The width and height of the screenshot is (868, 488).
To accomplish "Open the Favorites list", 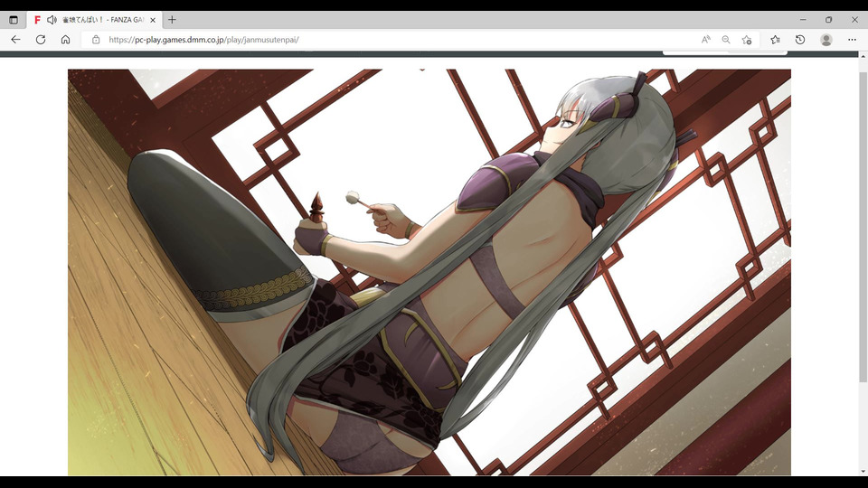I will click(776, 40).
